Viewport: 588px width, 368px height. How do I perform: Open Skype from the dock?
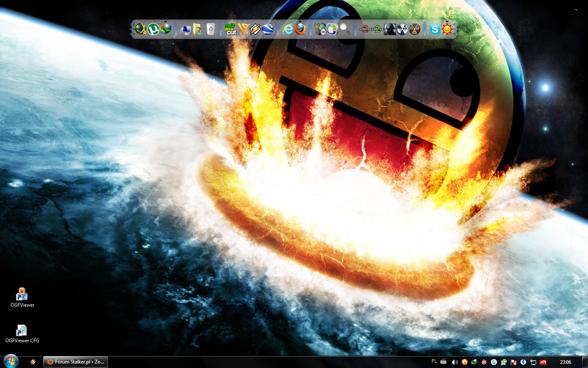(435, 29)
